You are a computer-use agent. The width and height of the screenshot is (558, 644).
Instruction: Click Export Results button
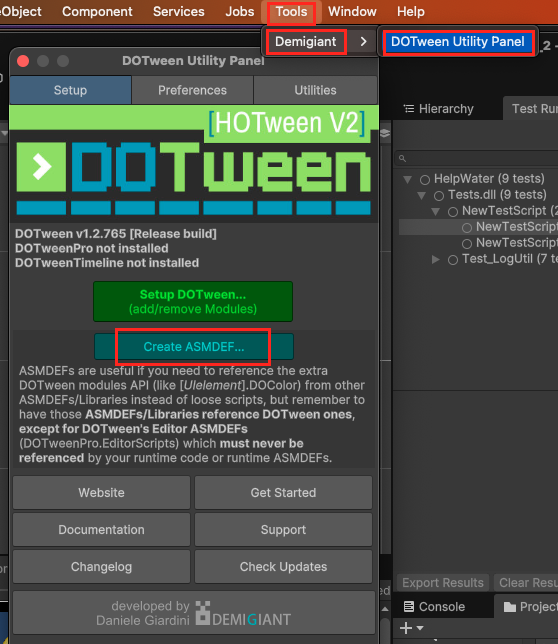click(443, 582)
